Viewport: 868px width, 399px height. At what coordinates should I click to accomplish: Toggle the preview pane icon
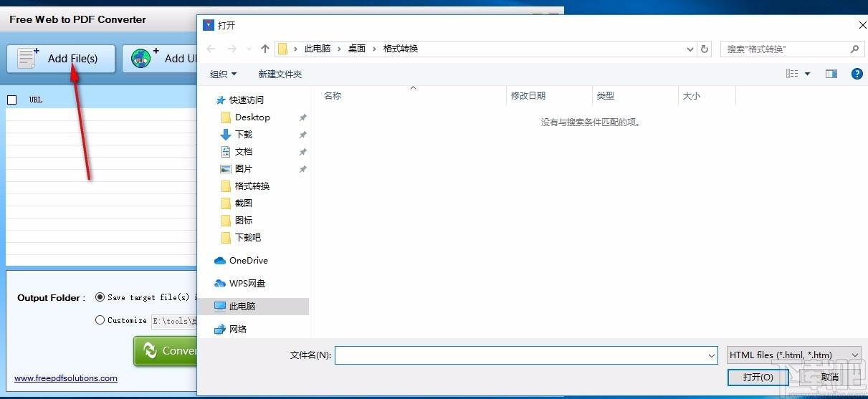point(831,74)
